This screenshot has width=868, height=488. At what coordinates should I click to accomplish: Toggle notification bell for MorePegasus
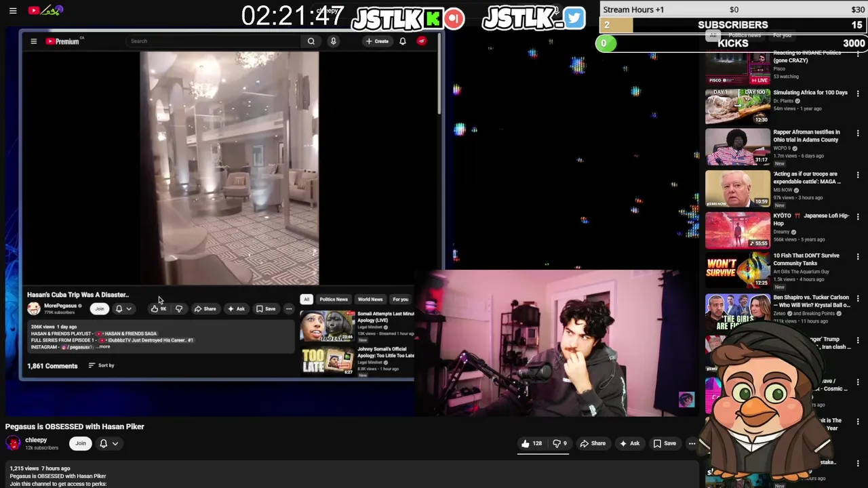coord(119,309)
